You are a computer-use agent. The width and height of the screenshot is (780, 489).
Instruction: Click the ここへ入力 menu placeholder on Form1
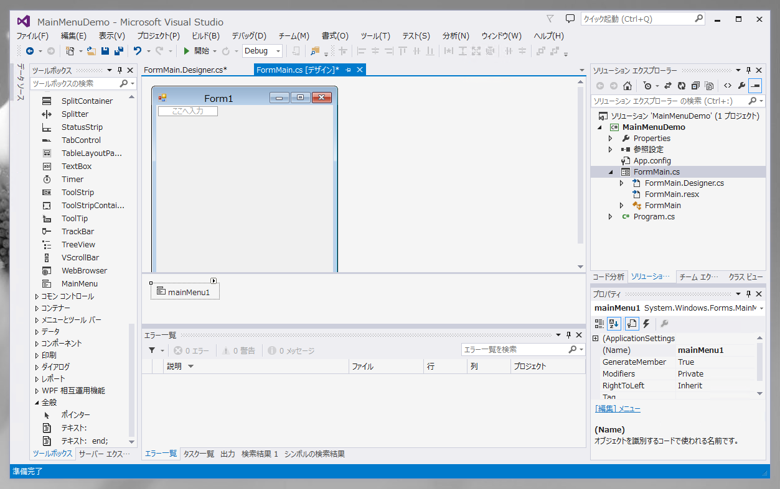click(188, 111)
